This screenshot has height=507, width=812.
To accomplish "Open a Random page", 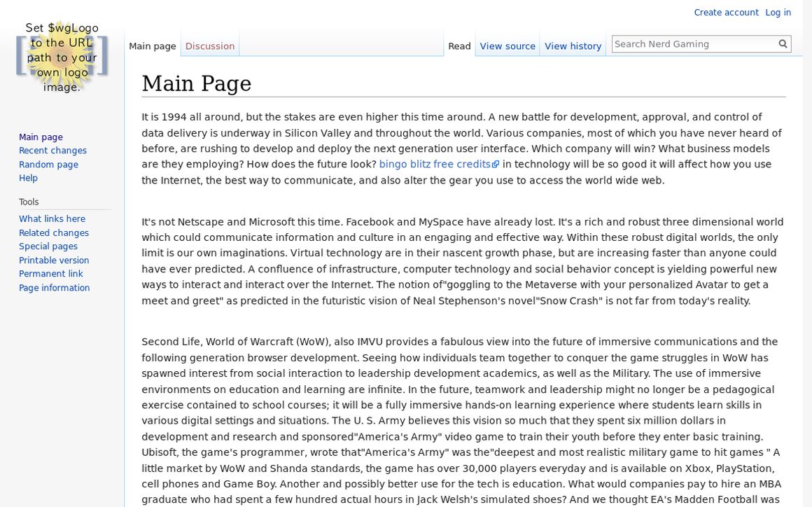I will pyautogui.click(x=49, y=164).
